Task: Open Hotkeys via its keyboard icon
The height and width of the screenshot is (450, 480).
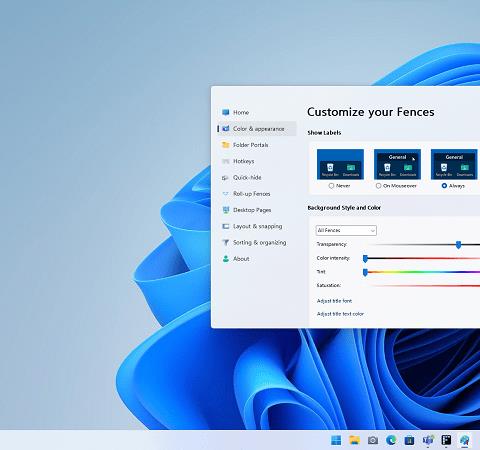Action: (x=226, y=161)
